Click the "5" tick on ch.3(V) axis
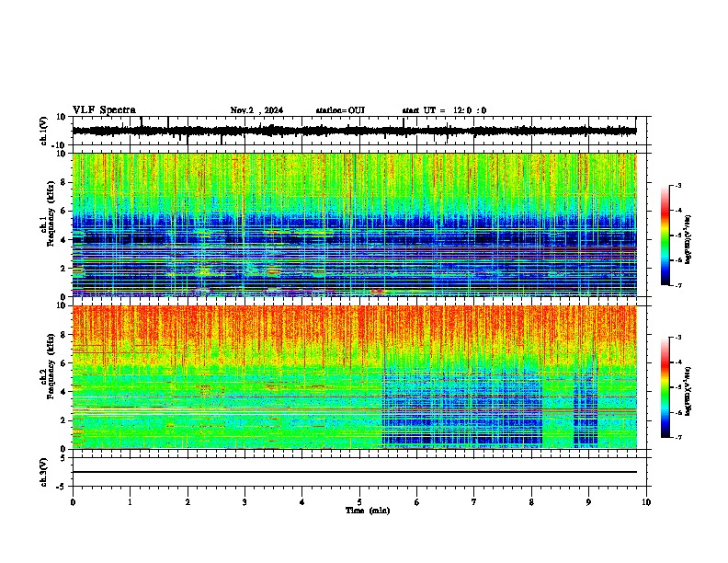The height and width of the screenshot is (563, 728). coord(64,457)
